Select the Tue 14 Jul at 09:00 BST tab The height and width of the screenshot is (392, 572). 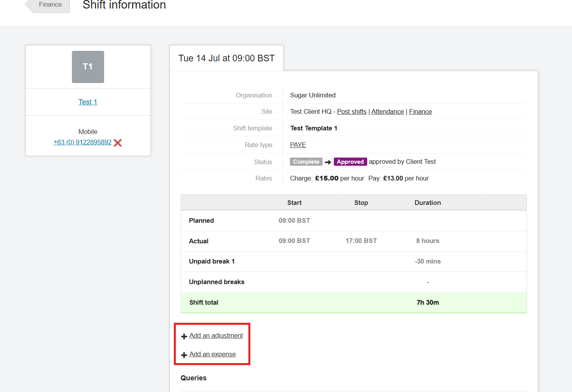click(227, 58)
